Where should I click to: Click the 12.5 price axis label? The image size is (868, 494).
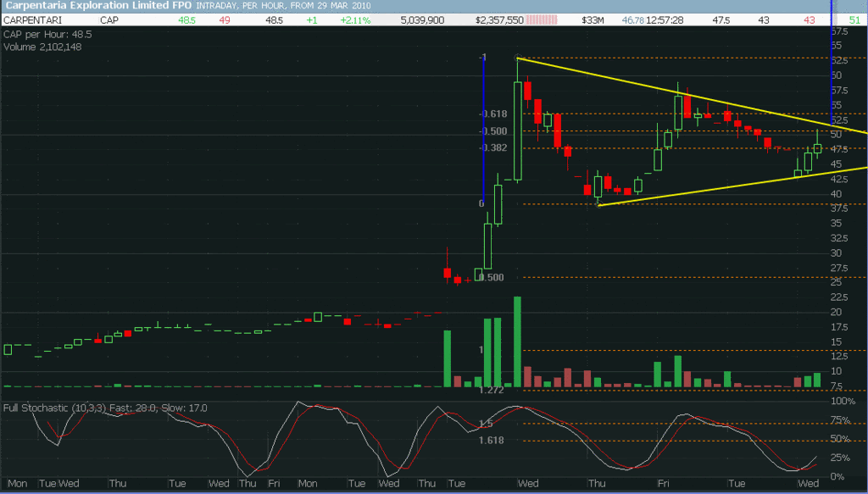click(839, 356)
